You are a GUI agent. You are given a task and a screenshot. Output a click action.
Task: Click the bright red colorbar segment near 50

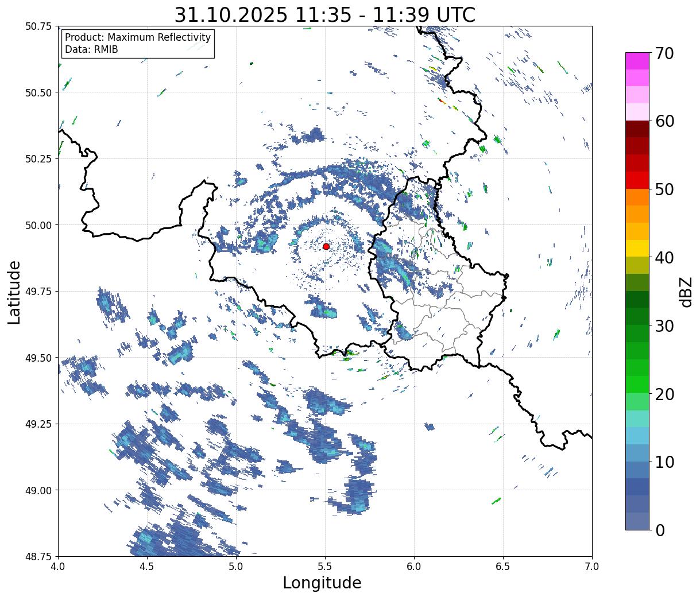(x=637, y=180)
